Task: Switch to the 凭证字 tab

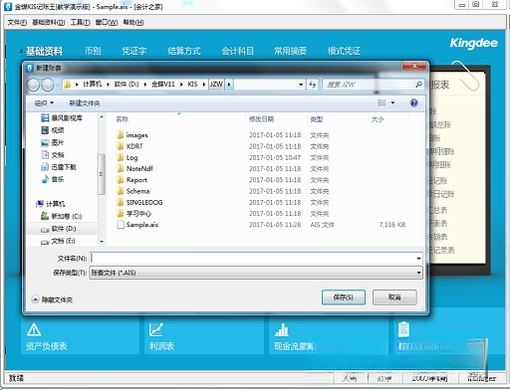Action: coord(134,51)
